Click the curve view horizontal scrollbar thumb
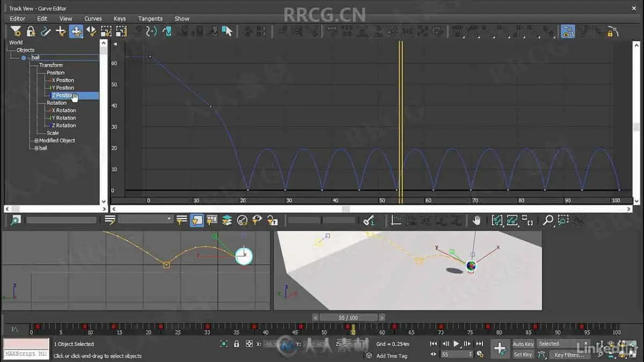 [346, 209]
